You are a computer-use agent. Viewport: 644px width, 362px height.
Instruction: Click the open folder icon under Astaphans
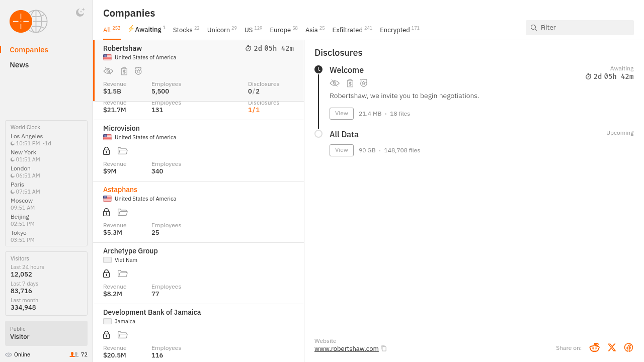point(123,212)
